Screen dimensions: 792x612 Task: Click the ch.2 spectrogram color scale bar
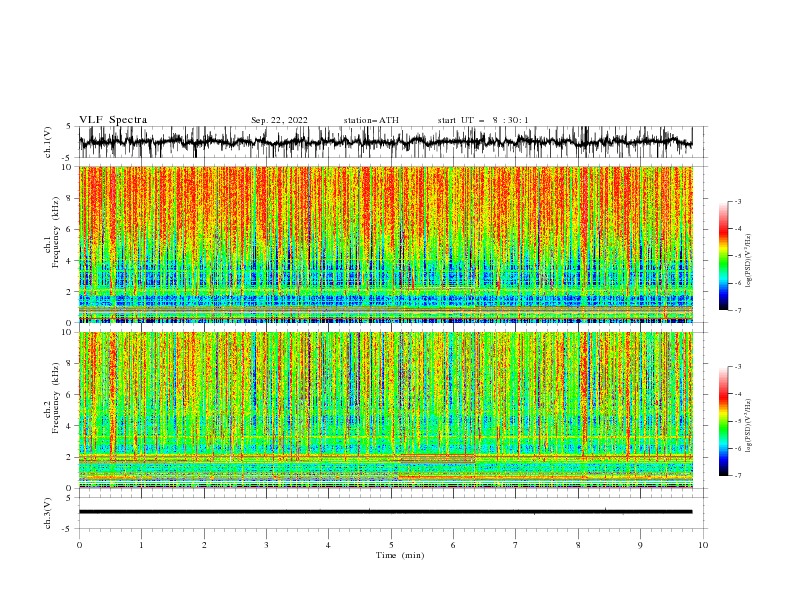[723, 421]
